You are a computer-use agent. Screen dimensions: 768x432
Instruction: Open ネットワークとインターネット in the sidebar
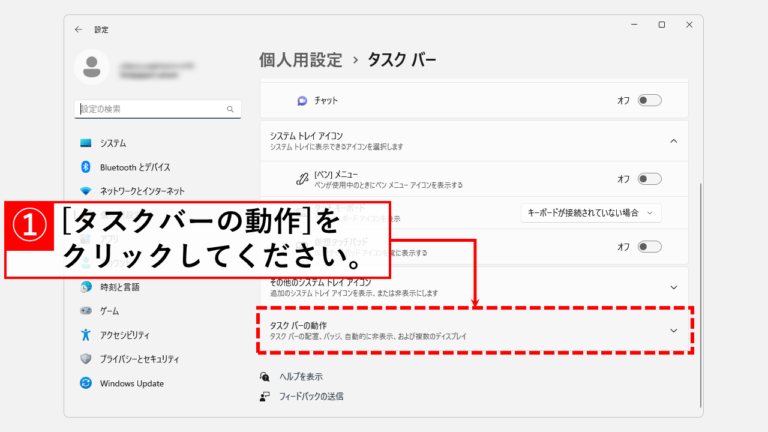point(143,192)
